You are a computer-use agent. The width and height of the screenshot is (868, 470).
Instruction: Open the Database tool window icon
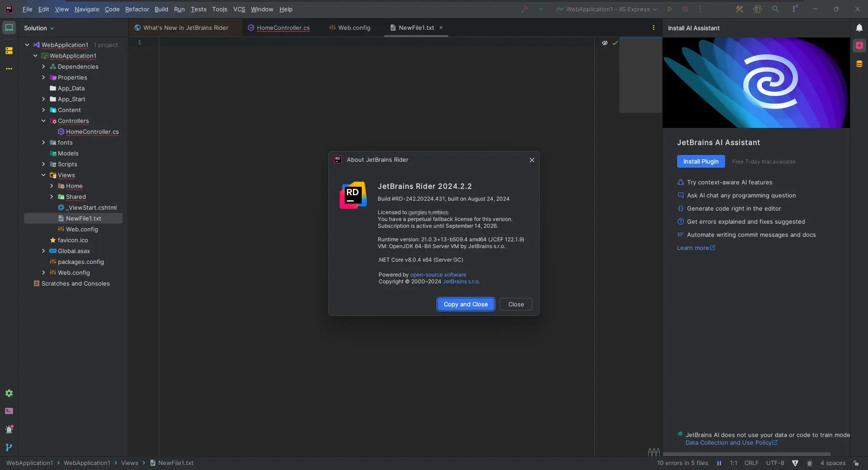pyautogui.click(x=859, y=64)
